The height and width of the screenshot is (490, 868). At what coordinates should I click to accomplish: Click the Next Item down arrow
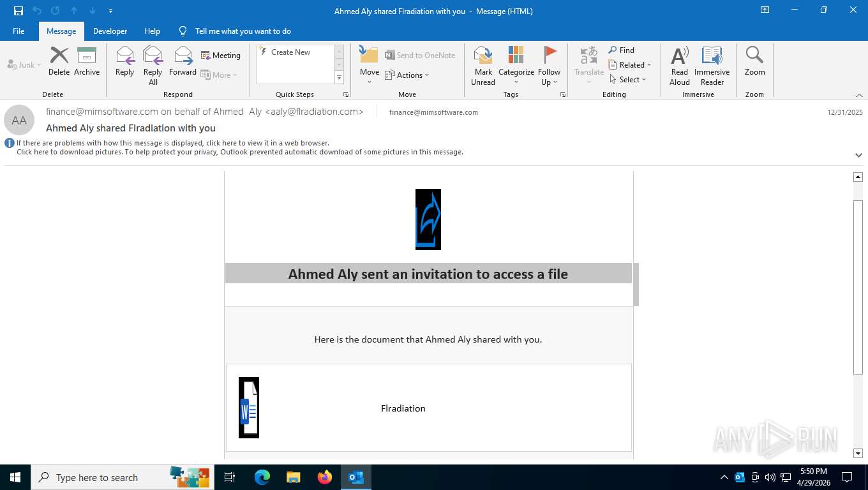click(92, 11)
